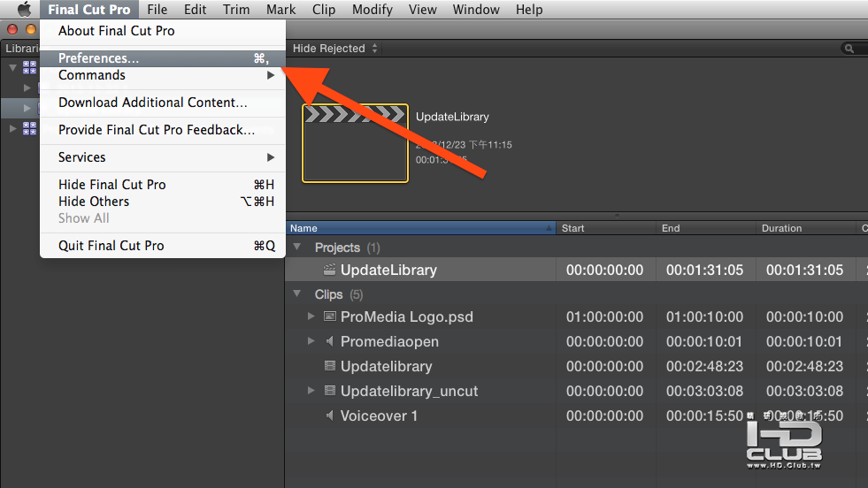The height and width of the screenshot is (488, 868).
Task: Collapse the first library in sidebar
Action: (12, 68)
